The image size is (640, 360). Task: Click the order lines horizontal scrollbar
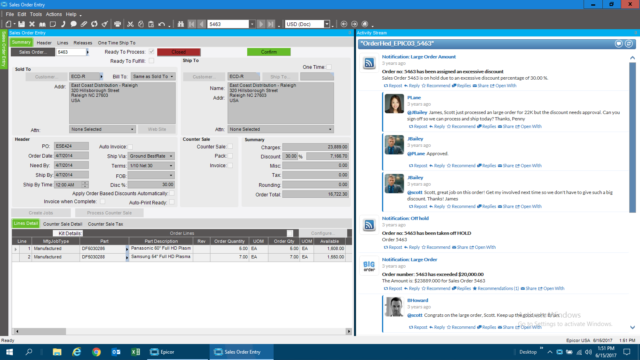coord(182,331)
